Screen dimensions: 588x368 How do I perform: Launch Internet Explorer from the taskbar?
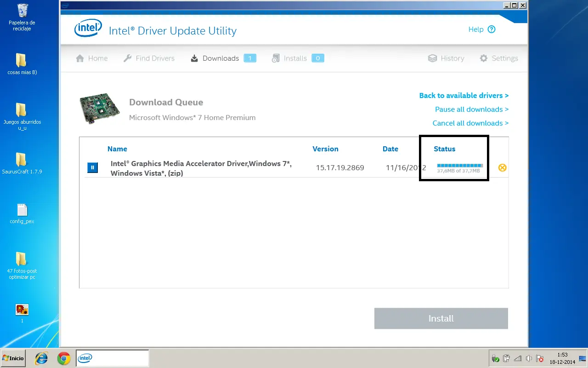[x=42, y=358]
